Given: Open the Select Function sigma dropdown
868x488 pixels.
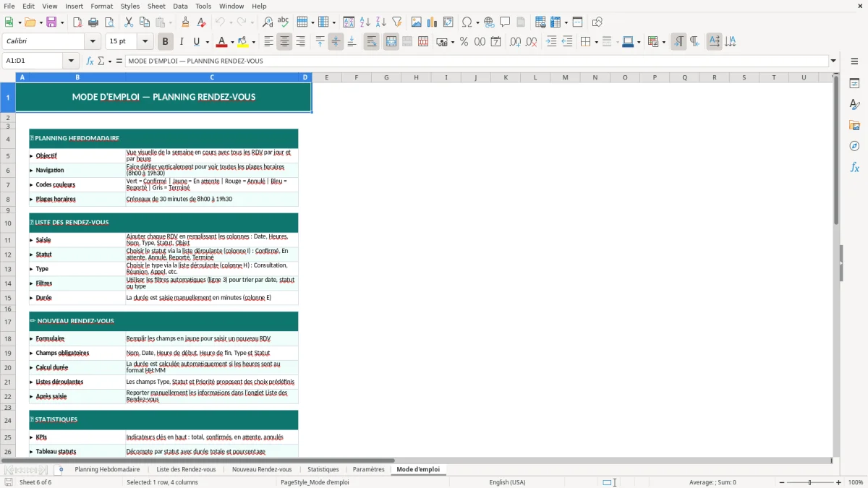Looking at the screenshot, I should click(109, 61).
